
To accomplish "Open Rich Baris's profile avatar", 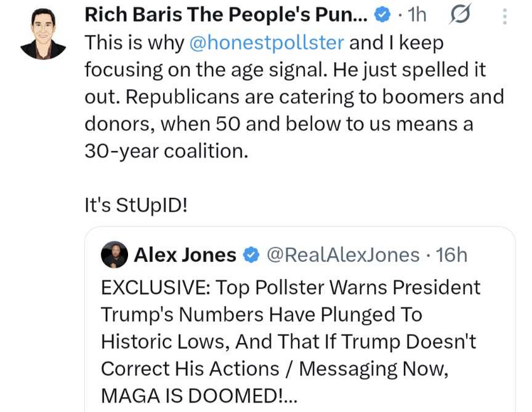I will [x=42, y=34].
